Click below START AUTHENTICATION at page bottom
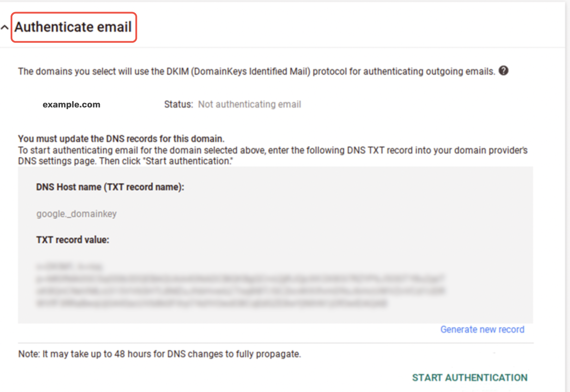 (469, 388)
